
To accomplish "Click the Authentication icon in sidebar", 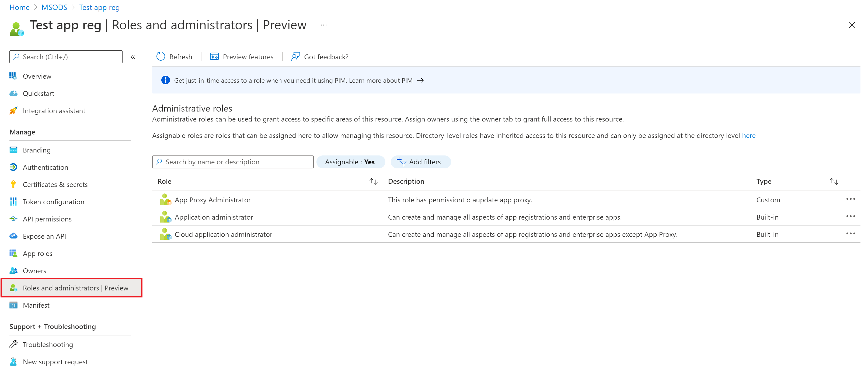I will [13, 167].
